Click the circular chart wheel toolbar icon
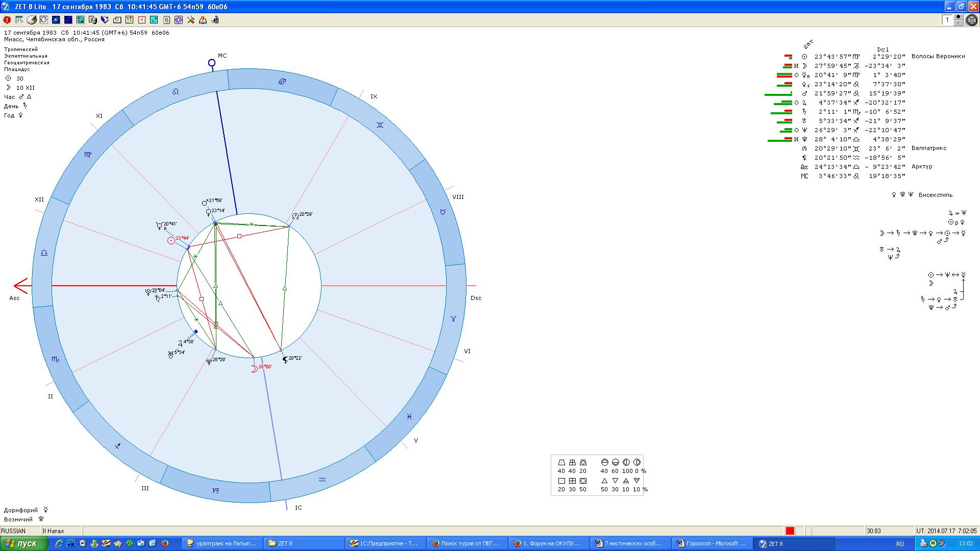 pyautogui.click(x=44, y=20)
